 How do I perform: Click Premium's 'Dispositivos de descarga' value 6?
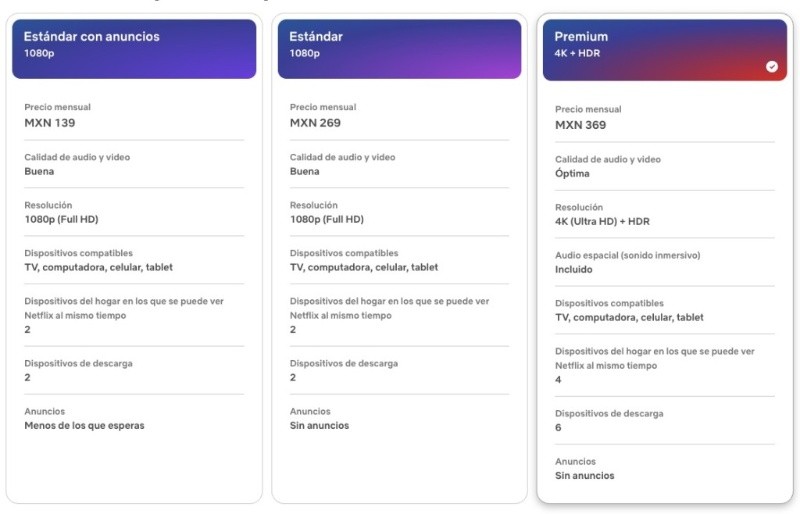(x=558, y=427)
